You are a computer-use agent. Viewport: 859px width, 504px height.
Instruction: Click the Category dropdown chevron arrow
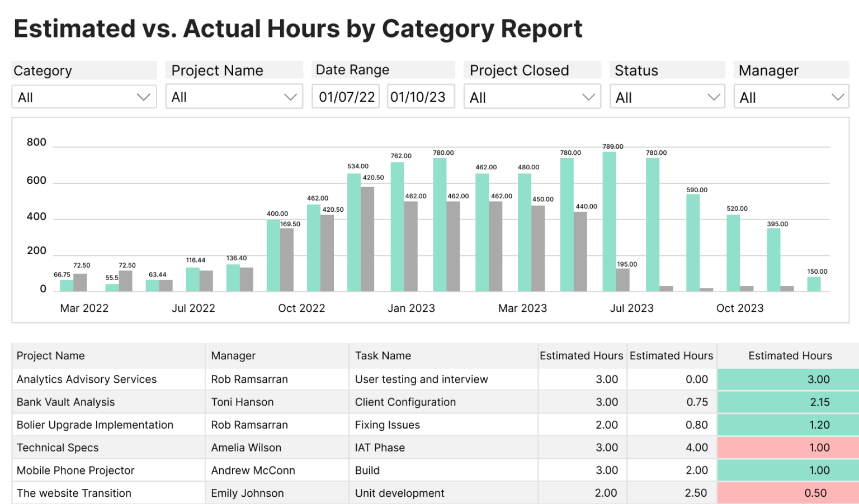pyautogui.click(x=145, y=97)
